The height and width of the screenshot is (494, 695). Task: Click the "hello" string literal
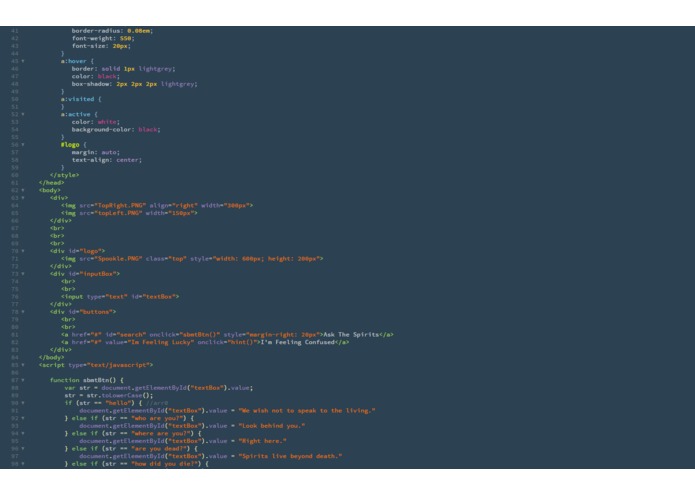[120, 403]
